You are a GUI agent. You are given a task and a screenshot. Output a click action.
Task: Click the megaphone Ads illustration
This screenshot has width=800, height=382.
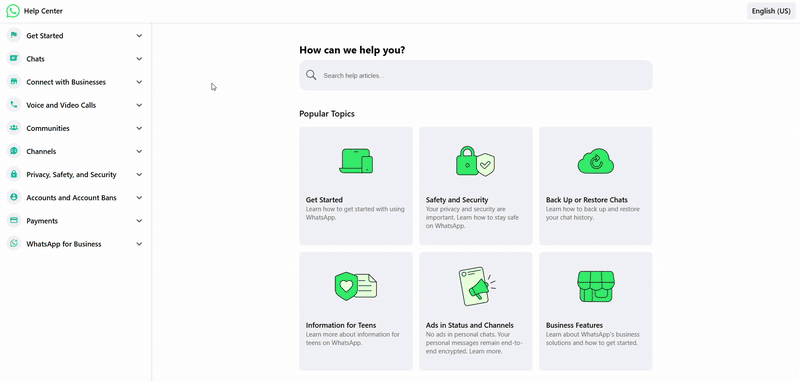477,286
